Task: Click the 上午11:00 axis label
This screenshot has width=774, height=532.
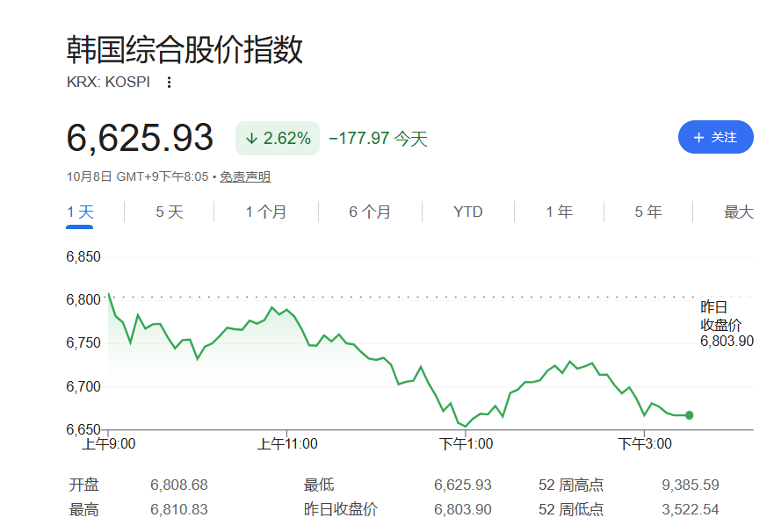Action: pos(287,443)
